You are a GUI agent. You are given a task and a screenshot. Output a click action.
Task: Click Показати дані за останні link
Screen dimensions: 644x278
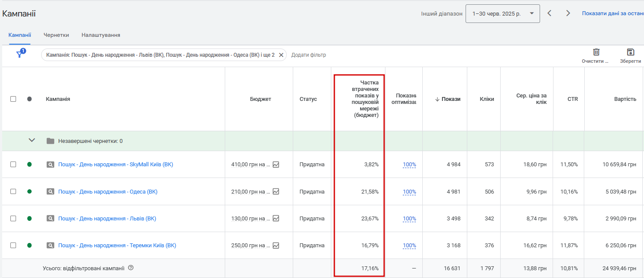point(613,13)
